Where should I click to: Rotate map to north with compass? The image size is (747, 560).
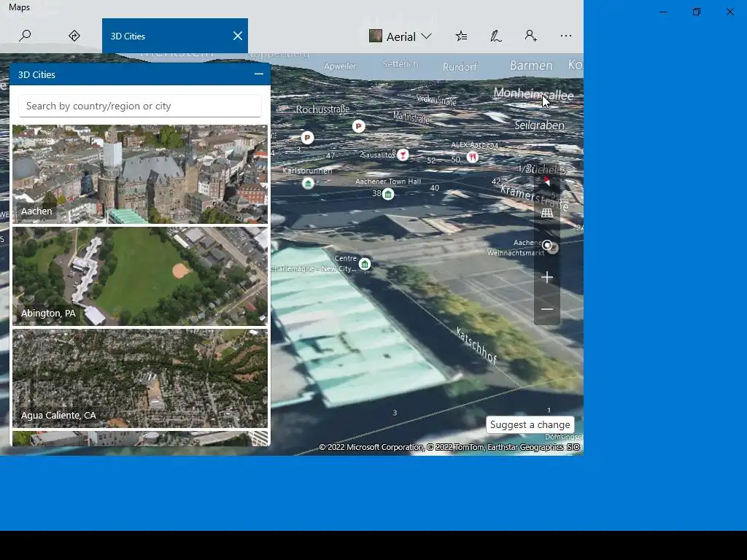coord(547,182)
